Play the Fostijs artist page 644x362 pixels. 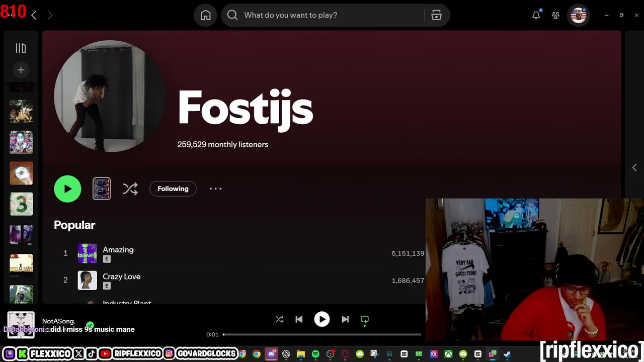point(67,189)
